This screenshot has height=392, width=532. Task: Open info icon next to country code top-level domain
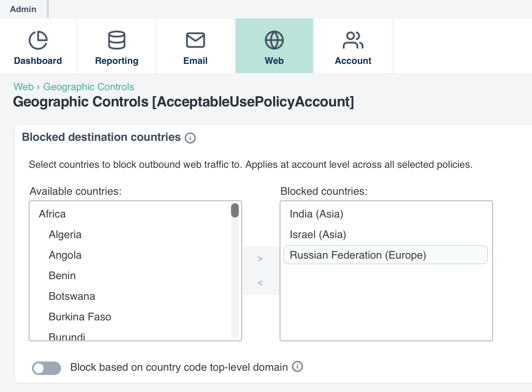(297, 366)
